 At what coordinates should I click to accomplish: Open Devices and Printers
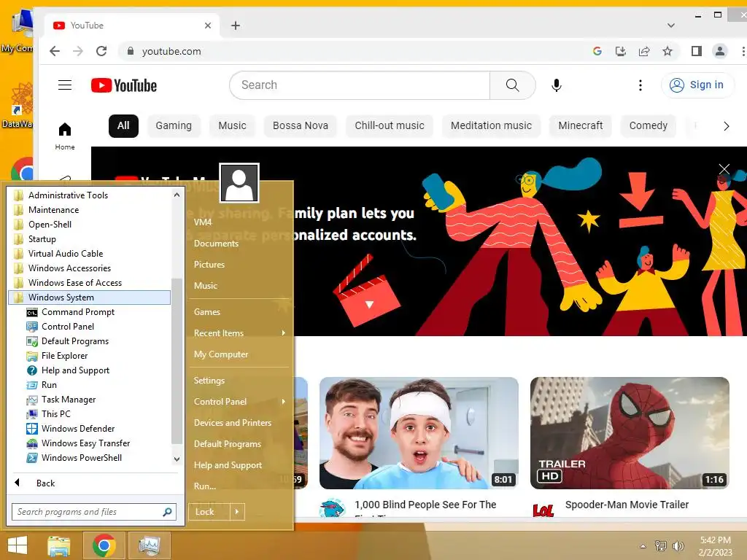233,422
